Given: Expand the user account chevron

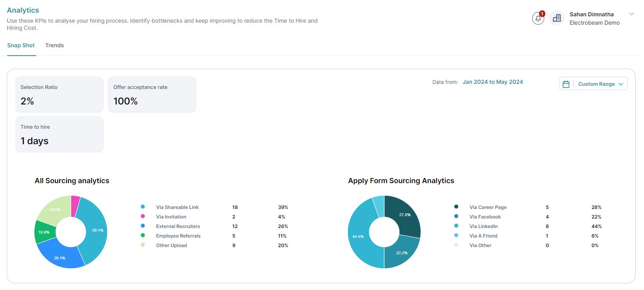Looking at the screenshot, I should click(631, 14).
